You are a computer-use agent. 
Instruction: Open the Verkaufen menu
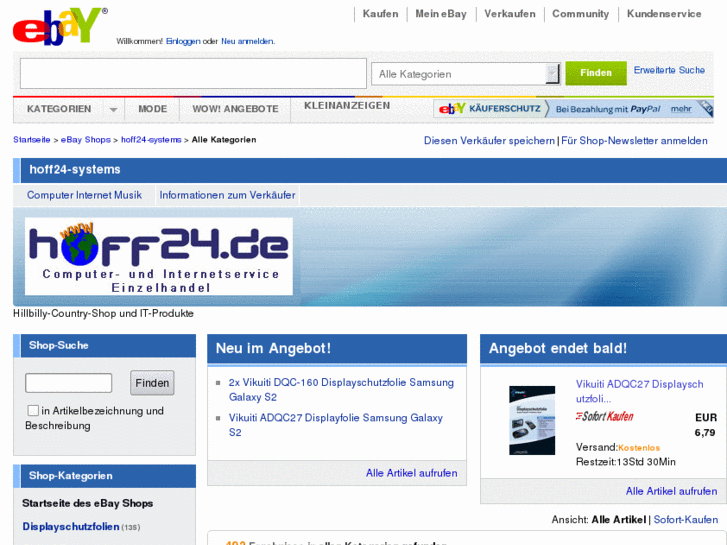coord(510,14)
